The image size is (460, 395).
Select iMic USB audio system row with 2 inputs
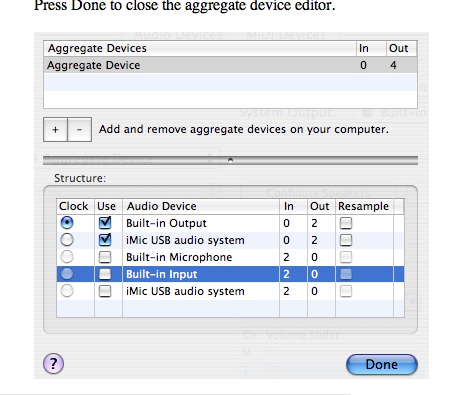[x=230, y=291]
